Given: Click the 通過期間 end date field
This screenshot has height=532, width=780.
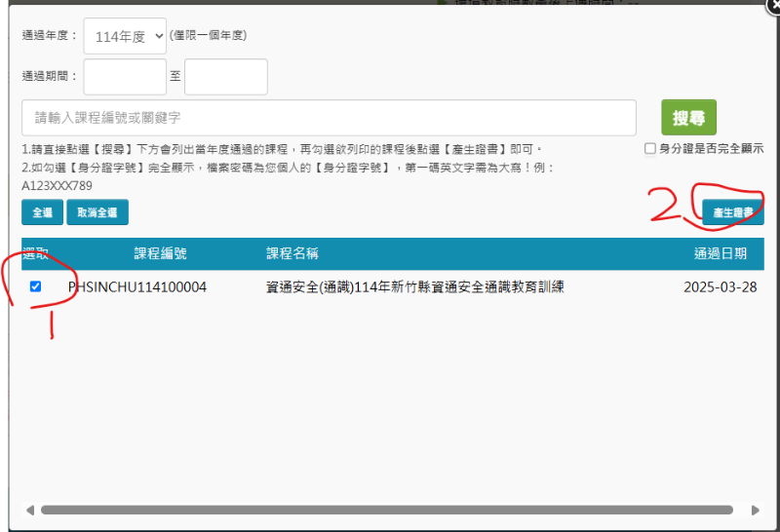Looking at the screenshot, I should point(225,77).
